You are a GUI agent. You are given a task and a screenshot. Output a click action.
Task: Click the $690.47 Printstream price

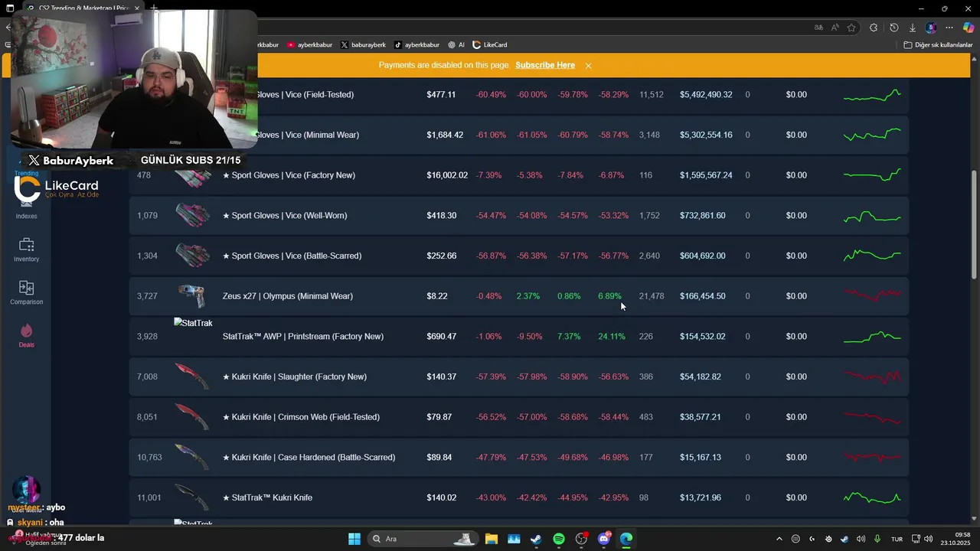coord(442,337)
